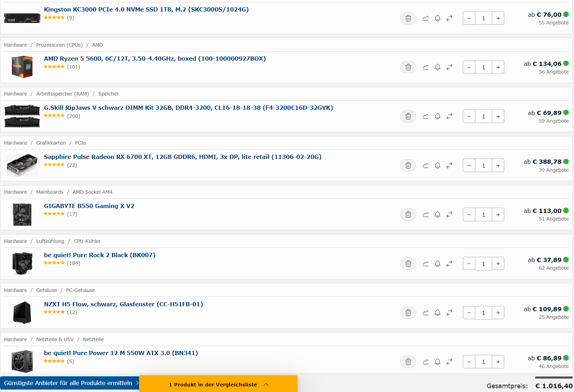Open AMD Sockel AM4 breadcrumb
Screen dimensions: 574x392
click(x=92, y=192)
